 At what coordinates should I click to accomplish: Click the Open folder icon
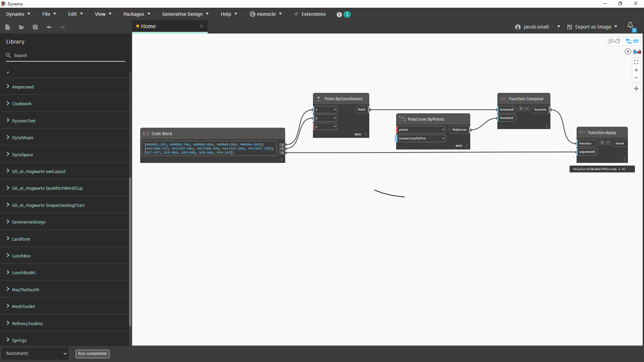[x=21, y=27]
